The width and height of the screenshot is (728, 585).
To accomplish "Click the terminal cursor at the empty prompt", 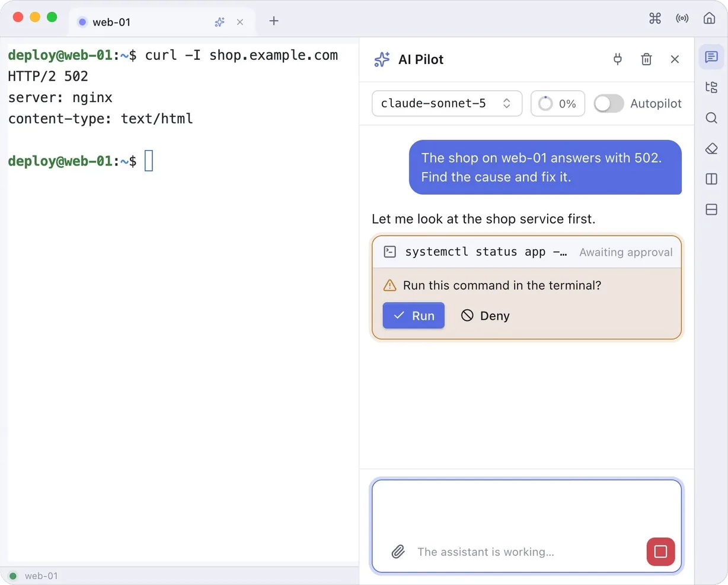I will [x=149, y=161].
